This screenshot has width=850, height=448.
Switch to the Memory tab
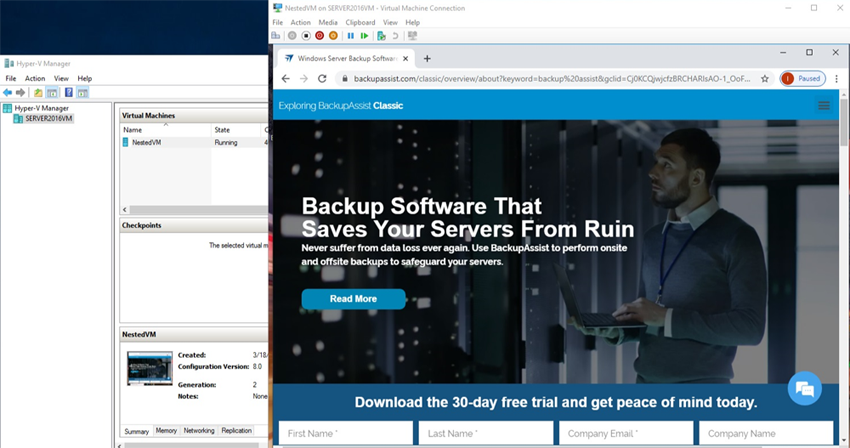click(166, 431)
